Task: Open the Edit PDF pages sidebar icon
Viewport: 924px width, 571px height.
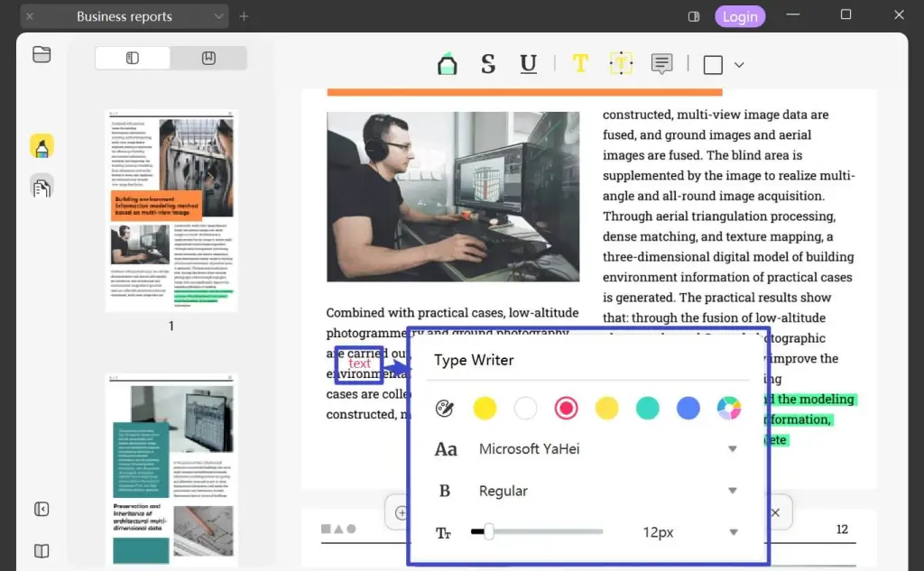Action: (42, 188)
